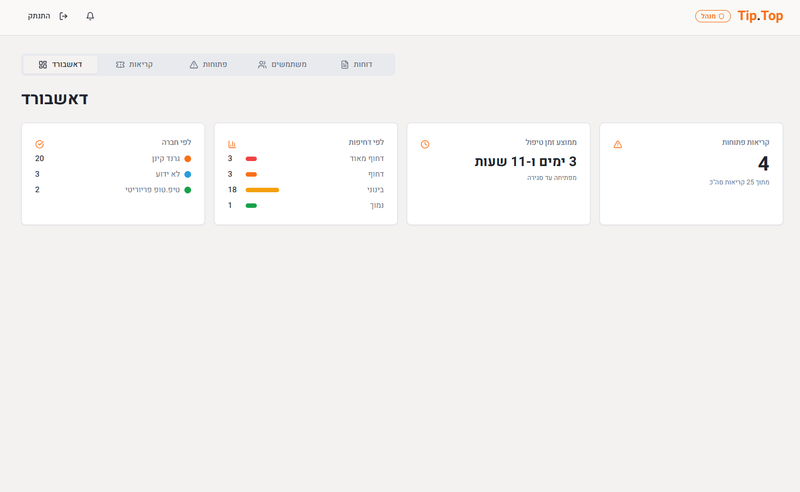The image size is (800, 492).
Task: Click green dot next to טיפ.טופ פרויקטי
Action: 187,190
